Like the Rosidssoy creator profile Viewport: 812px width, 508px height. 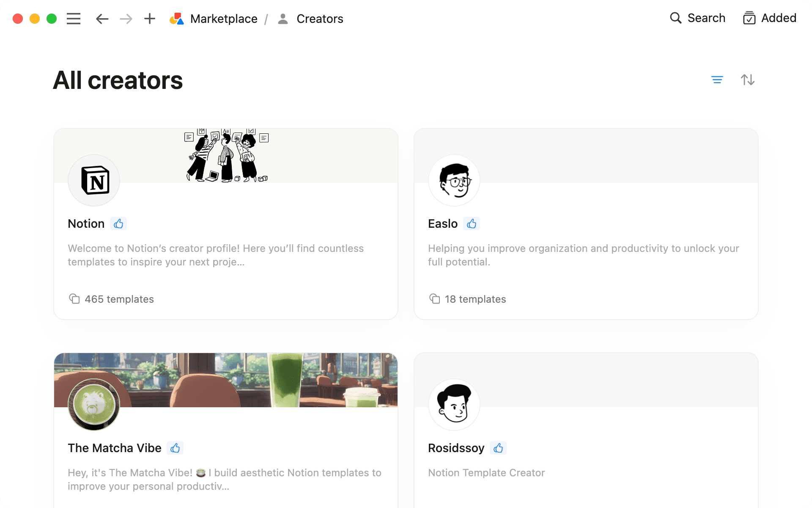tap(499, 448)
